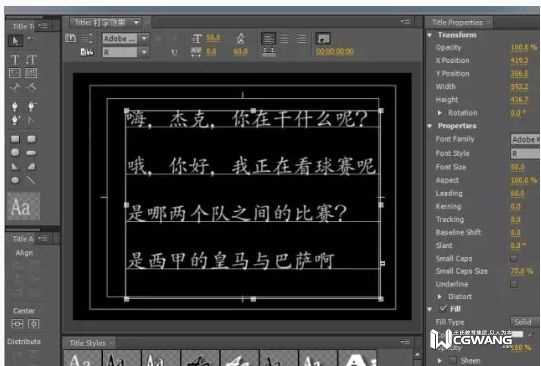
Task: Collapse the Properties section
Action: click(430, 126)
